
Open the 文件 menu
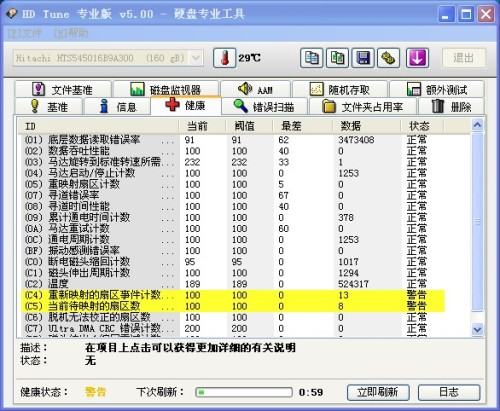coord(25,33)
